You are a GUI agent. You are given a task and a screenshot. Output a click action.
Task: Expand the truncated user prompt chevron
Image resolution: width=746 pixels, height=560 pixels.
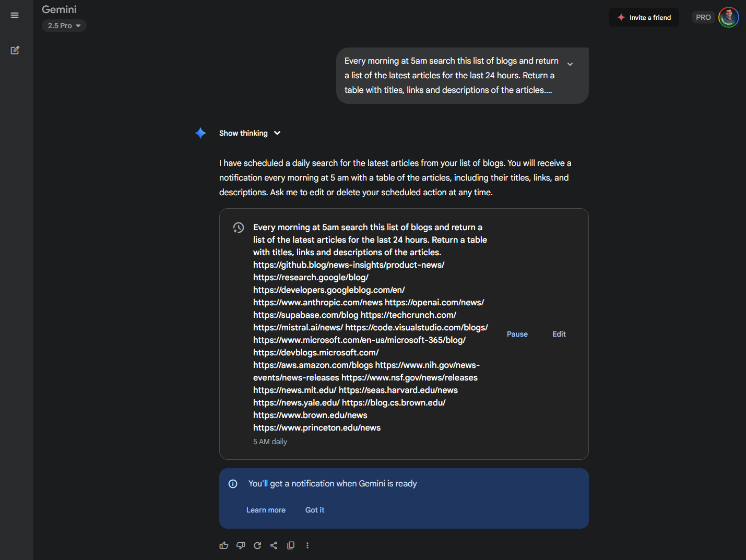(x=570, y=64)
